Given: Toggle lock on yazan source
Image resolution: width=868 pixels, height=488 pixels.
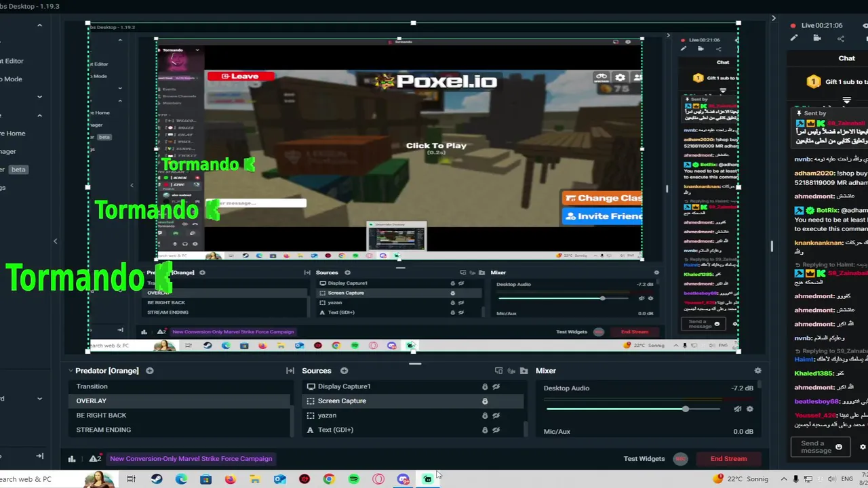Looking at the screenshot, I should click(x=484, y=415).
